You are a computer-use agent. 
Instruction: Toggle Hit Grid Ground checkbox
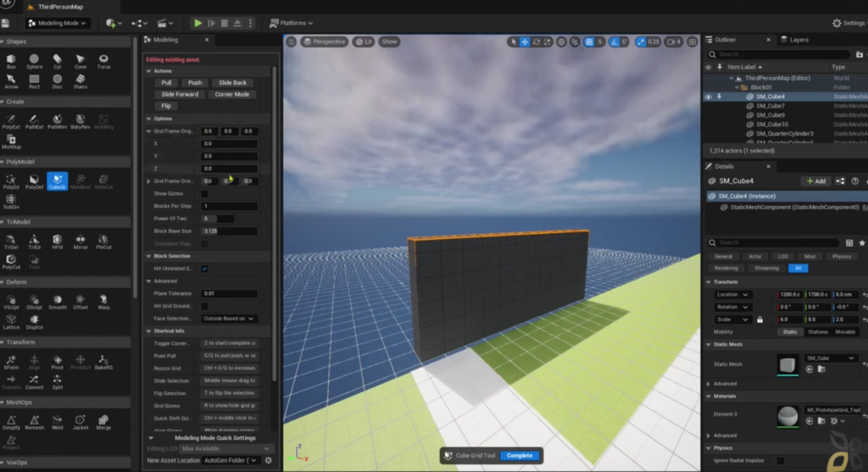coord(204,306)
